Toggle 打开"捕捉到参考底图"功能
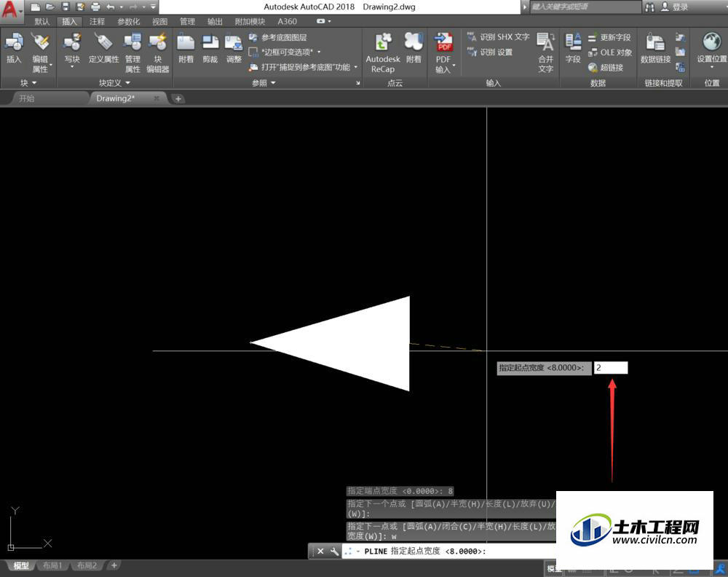 [x=300, y=67]
